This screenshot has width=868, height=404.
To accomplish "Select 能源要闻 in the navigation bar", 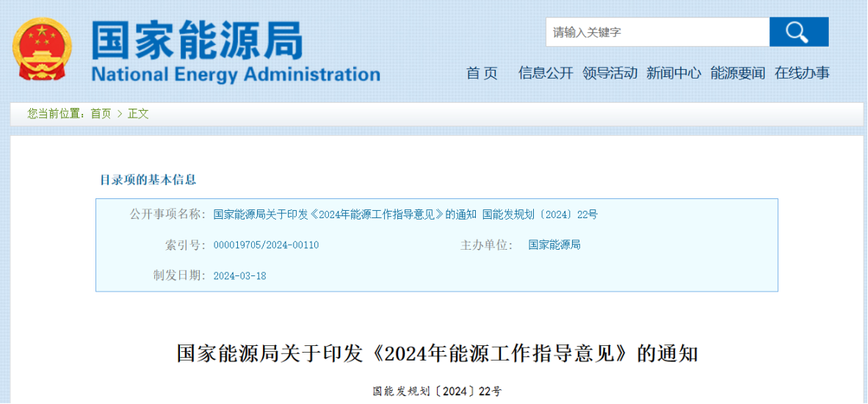I will pos(738,73).
